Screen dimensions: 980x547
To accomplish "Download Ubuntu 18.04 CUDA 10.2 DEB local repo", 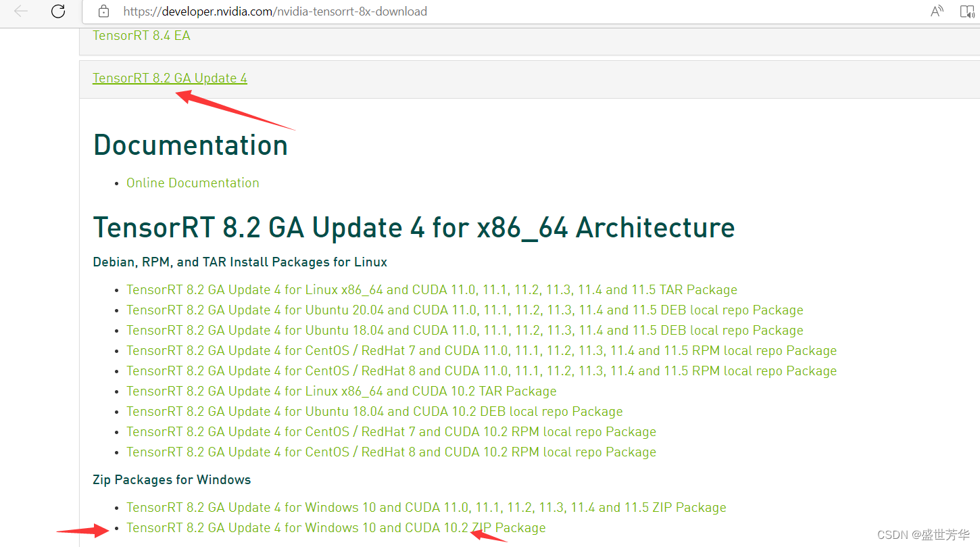I will click(x=374, y=411).
